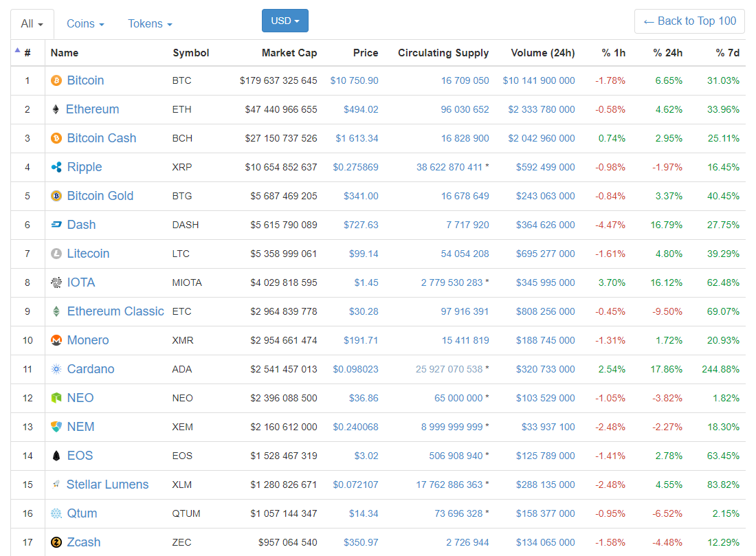
Task: Click the Monero logo icon
Action: 56,340
